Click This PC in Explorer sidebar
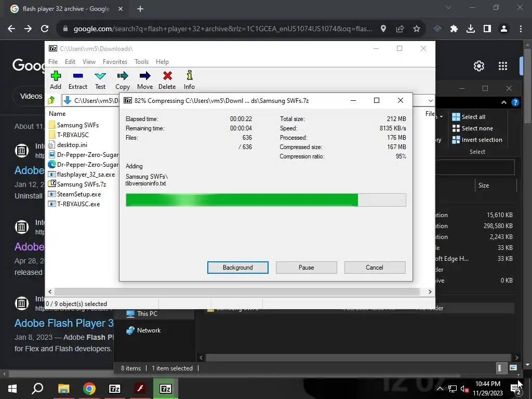The height and width of the screenshot is (399, 532). click(x=142, y=314)
